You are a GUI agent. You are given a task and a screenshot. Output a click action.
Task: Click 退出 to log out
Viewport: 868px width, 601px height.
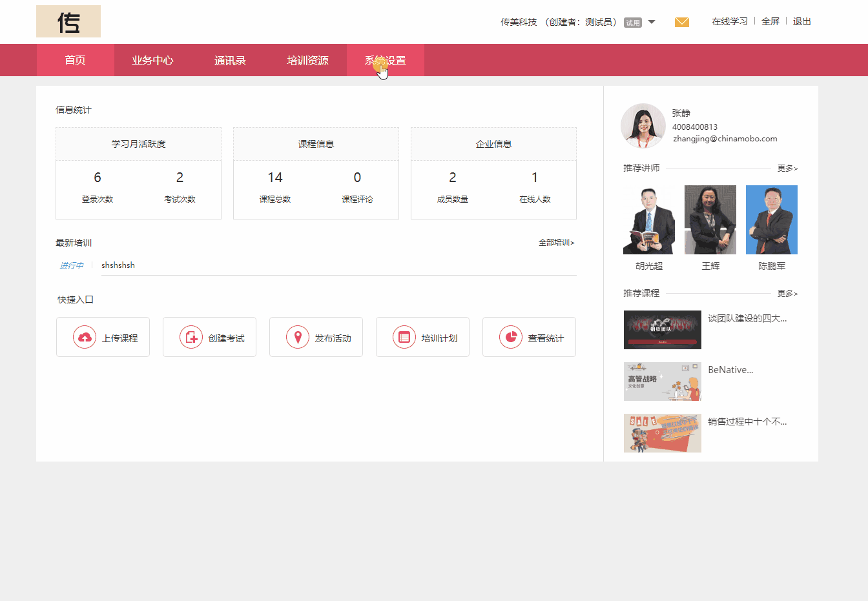(801, 21)
